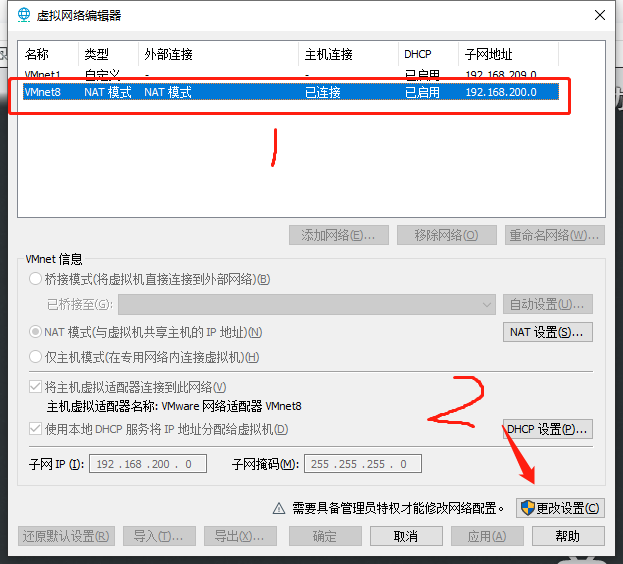Image resolution: width=623 pixels, height=564 pixels.
Task: Click the 导入(T) button
Action: [159, 536]
